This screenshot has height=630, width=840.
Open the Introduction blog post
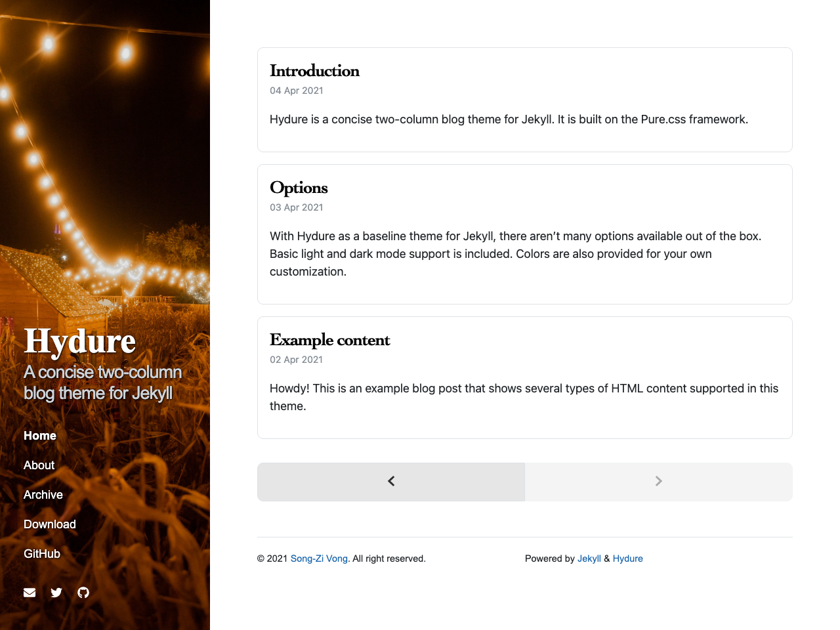pos(314,71)
